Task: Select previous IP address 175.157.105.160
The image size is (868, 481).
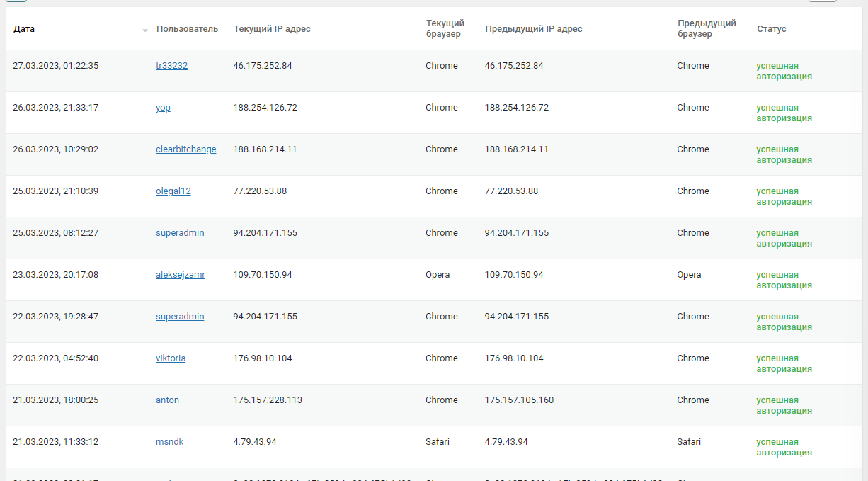Action: coord(519,400)
